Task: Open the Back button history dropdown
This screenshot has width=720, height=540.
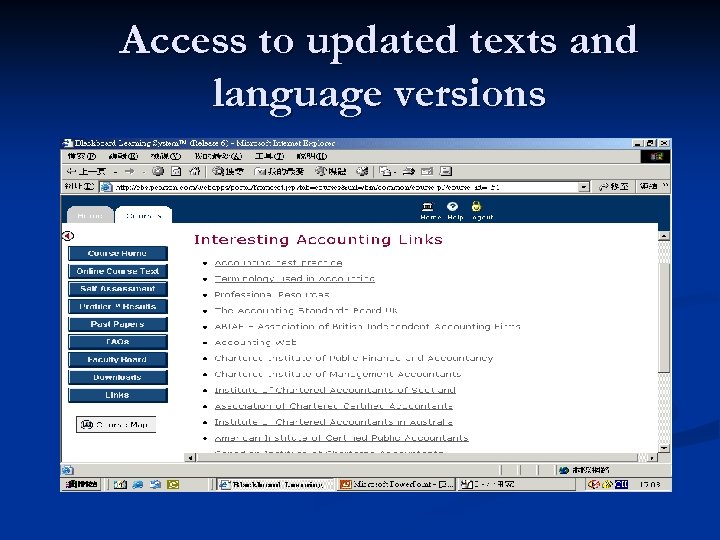Action: pos(115,172)
